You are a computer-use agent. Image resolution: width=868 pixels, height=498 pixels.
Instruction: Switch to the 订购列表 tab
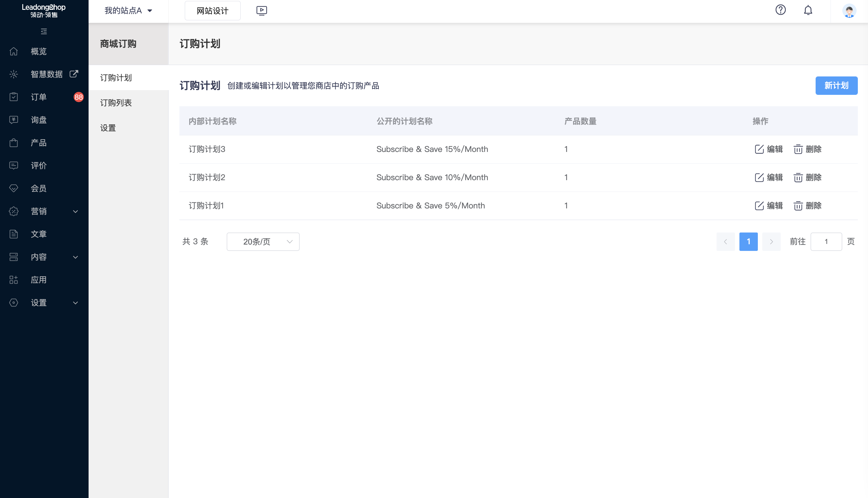[116, 102]
